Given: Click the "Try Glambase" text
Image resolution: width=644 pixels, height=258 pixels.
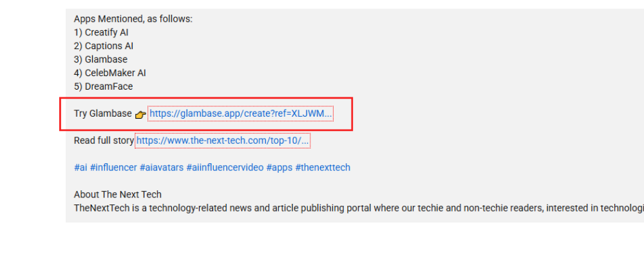Looking at the screenshot, I should (102, 114).
